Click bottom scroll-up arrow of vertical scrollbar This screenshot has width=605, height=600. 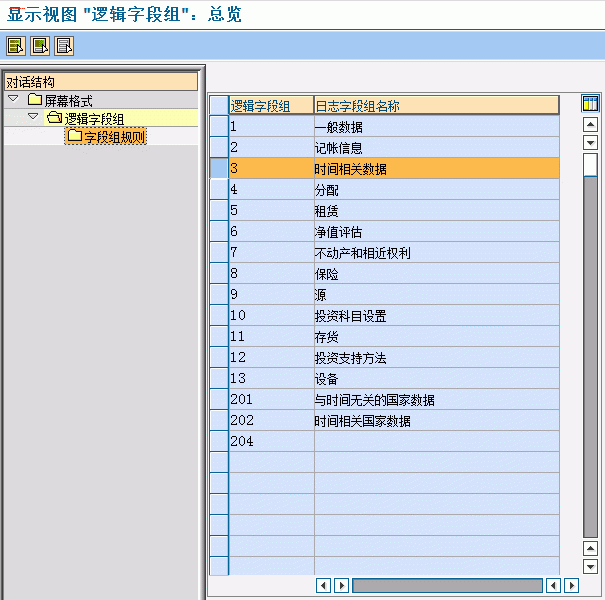coord(590,548)
